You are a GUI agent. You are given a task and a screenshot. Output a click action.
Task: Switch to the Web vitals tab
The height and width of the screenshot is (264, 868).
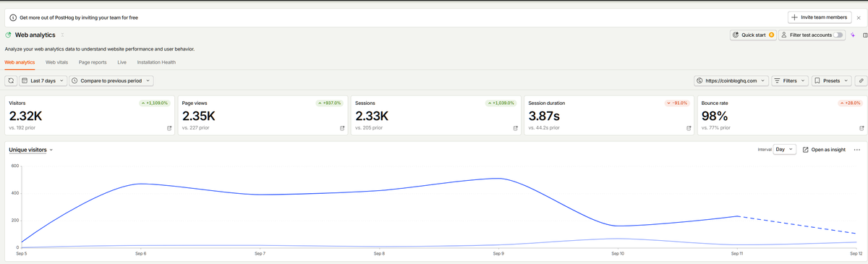point(56,62)
